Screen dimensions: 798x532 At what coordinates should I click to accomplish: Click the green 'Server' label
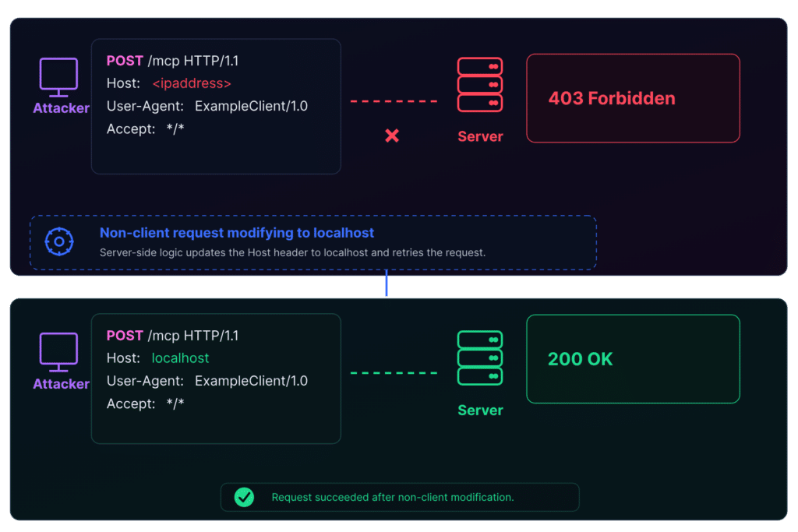tap(480, 410)
